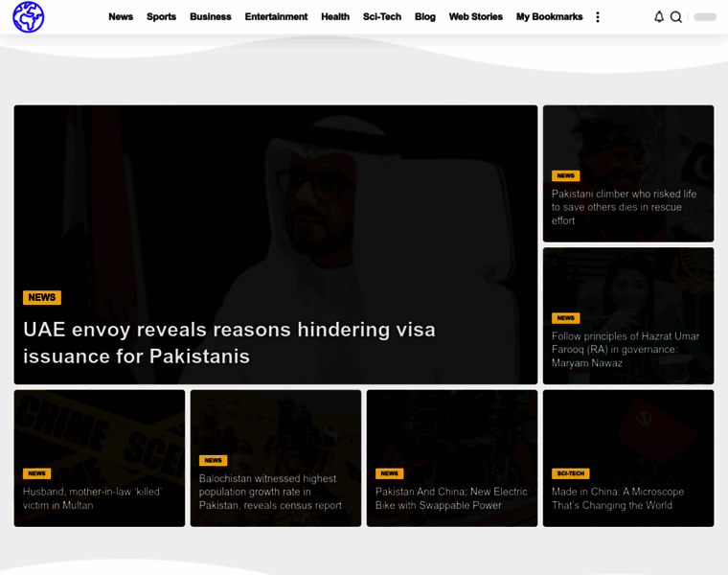
Task: Open the Made in China microscope article
Action: coord(618,498)
